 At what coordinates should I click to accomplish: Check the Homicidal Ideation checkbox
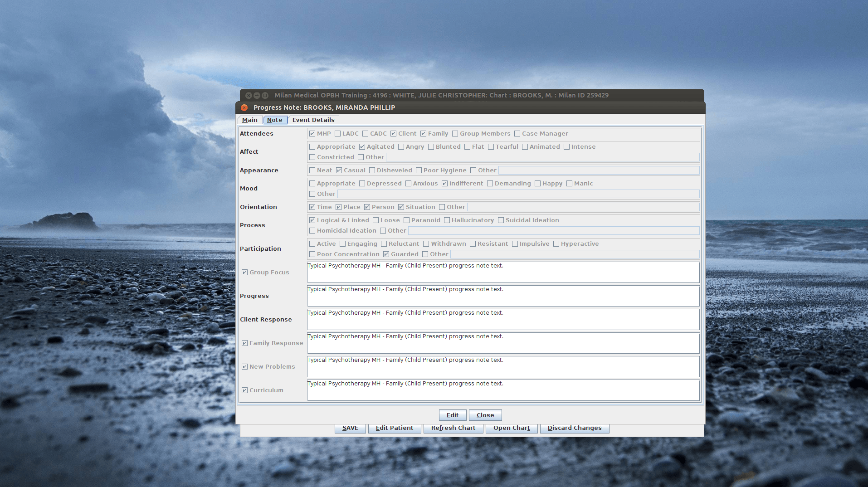click(x=312, y=230)
